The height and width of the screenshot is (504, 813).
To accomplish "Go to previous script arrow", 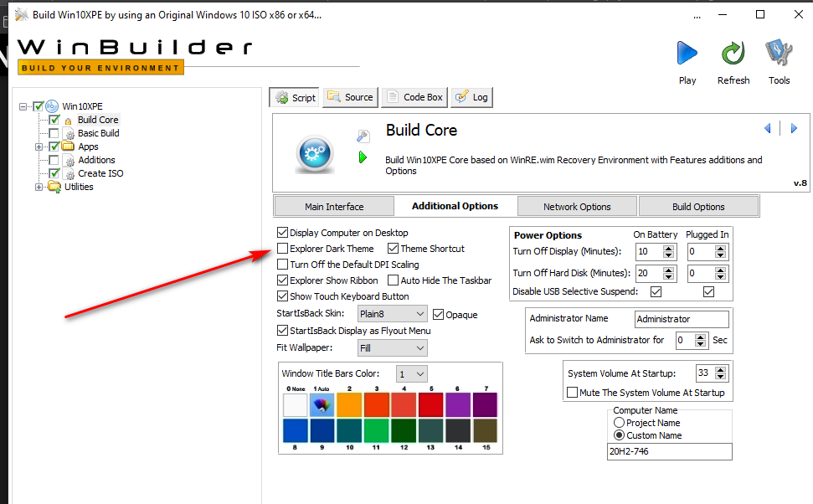I will tap(768, 128).
